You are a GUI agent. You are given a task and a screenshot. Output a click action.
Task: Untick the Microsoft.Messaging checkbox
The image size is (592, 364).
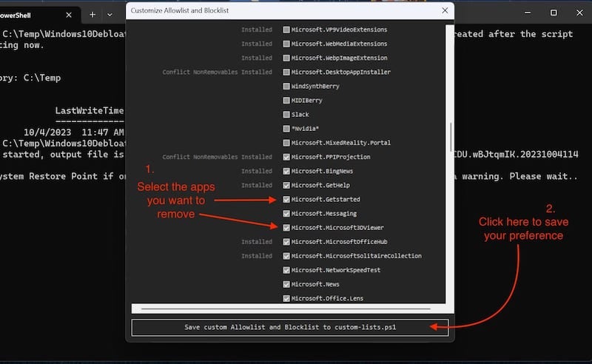point(286,214)
